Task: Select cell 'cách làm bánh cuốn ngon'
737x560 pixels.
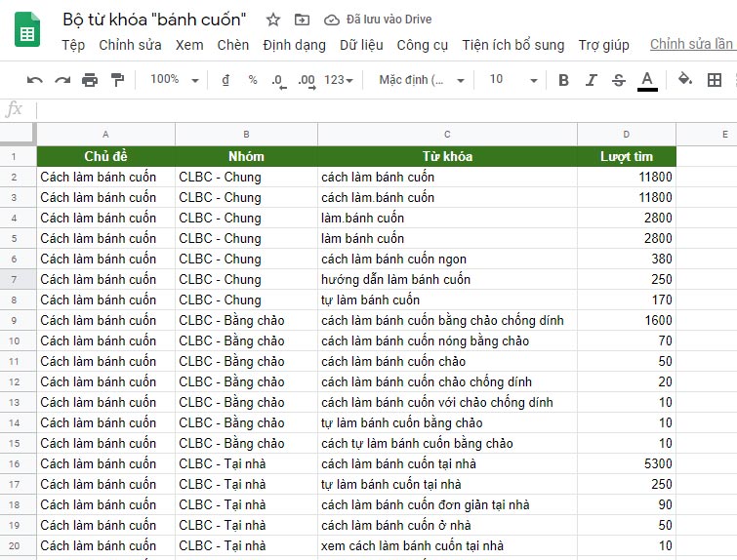Action: [447, 259]
